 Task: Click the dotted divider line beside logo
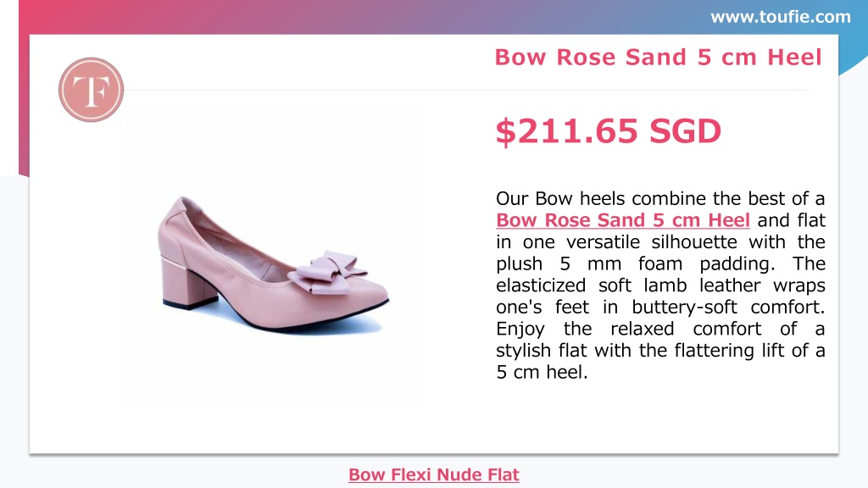pyautogui.click(x=467, y=90)
